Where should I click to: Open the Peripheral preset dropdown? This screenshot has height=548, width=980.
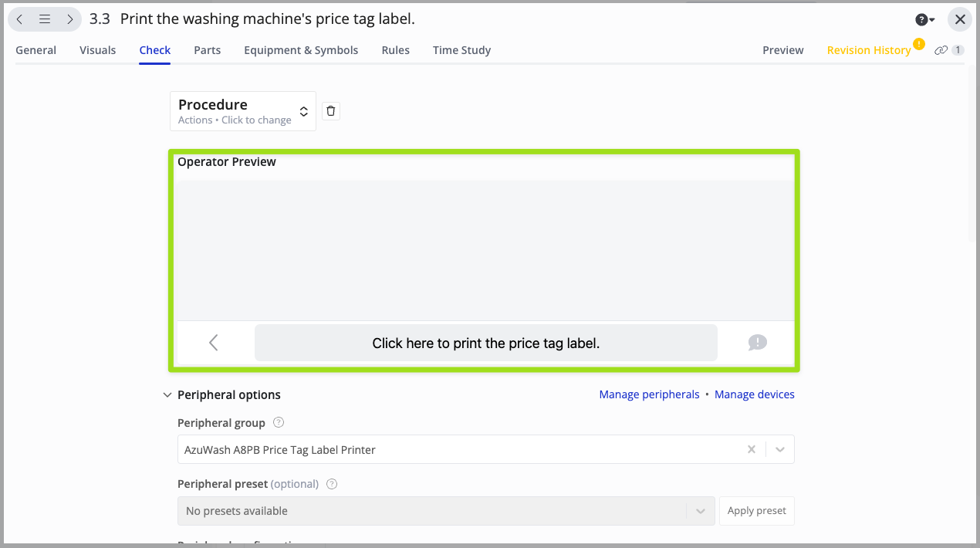[x=700, y=511]
